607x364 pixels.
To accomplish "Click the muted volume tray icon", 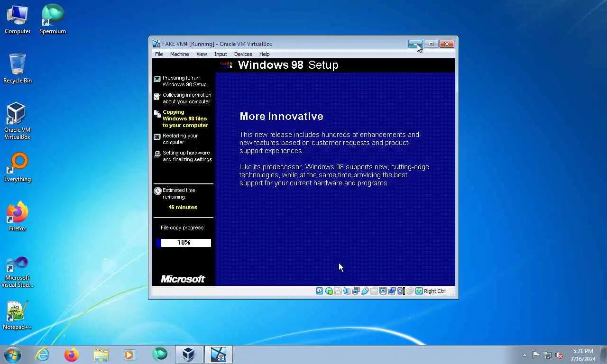I will tap(560, 355).
